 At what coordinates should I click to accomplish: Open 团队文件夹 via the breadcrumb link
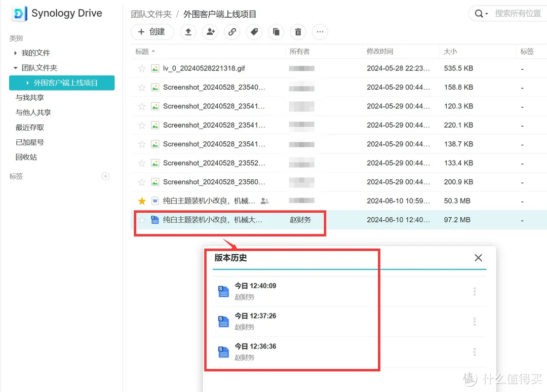pyautogui.click(x=151, y=14)
